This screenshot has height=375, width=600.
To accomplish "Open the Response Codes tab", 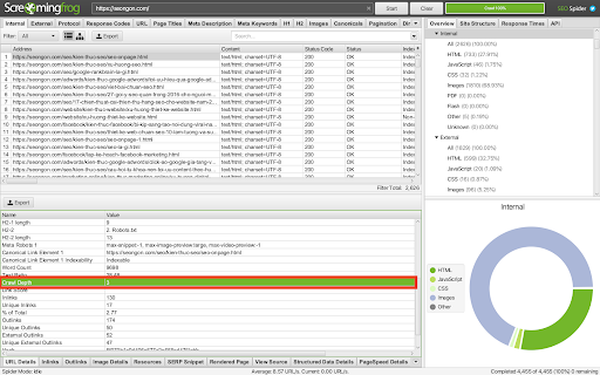I will (108, 23).
